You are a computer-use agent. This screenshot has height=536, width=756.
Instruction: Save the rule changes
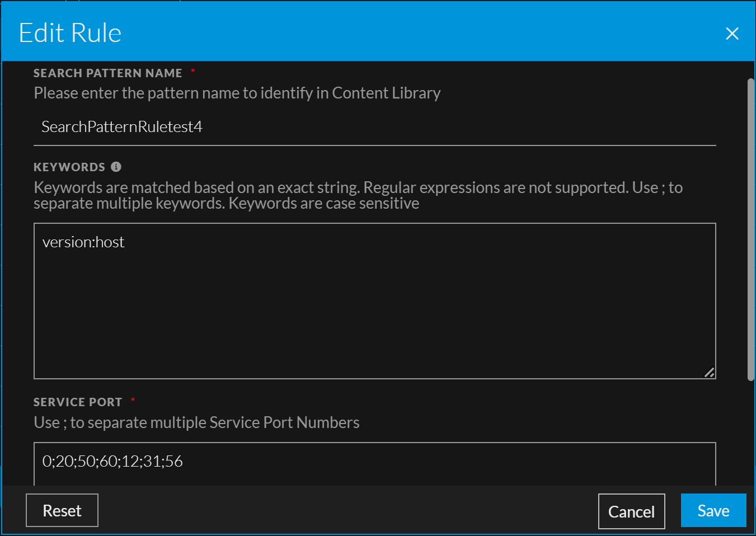(x=713, y=510)
